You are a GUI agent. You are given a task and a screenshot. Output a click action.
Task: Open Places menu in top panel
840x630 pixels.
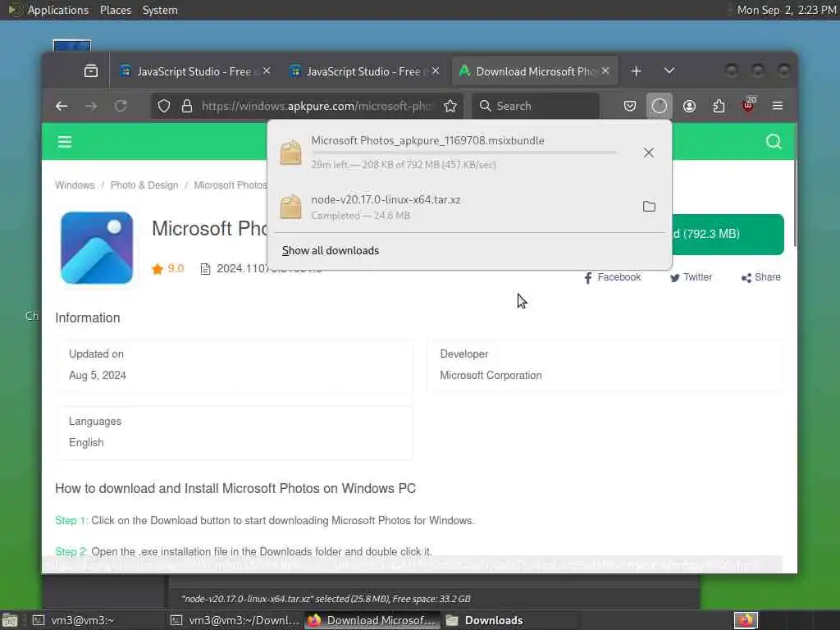[116, 10]
